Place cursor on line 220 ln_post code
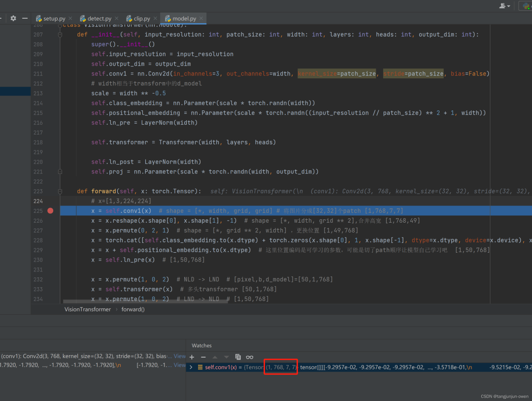532x401 pixels. pos(146,162)
